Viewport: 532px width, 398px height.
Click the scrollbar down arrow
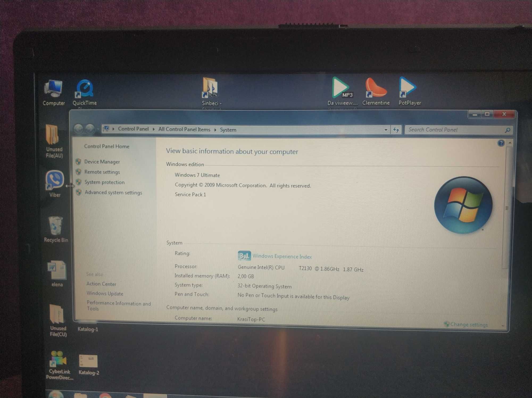click(x=502, y=326)
